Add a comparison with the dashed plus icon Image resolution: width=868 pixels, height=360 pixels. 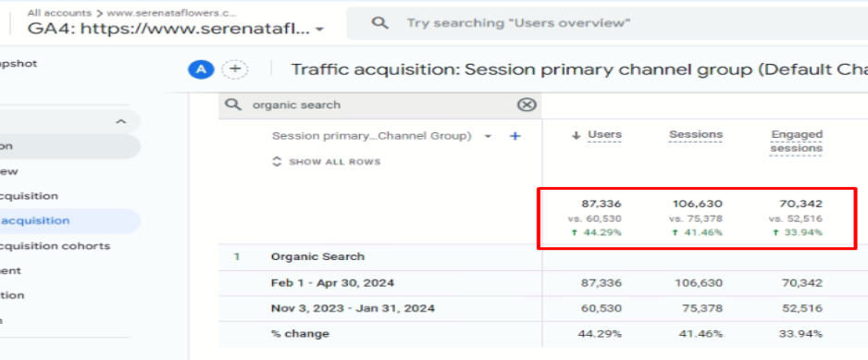coord(235,69)
